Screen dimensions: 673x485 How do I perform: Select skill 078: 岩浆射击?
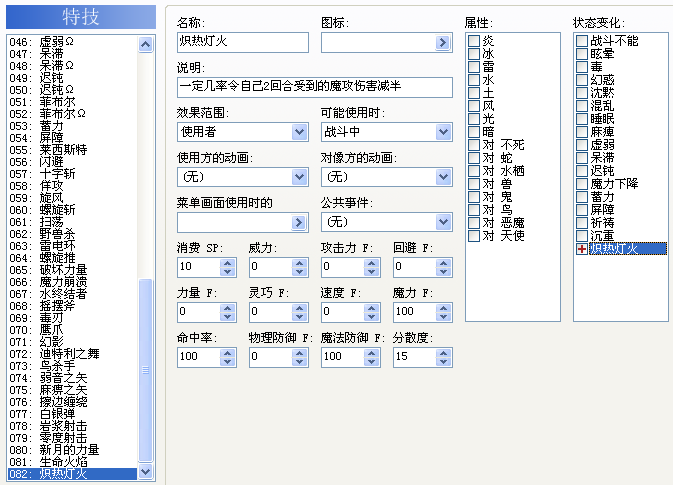pos(72,426)
